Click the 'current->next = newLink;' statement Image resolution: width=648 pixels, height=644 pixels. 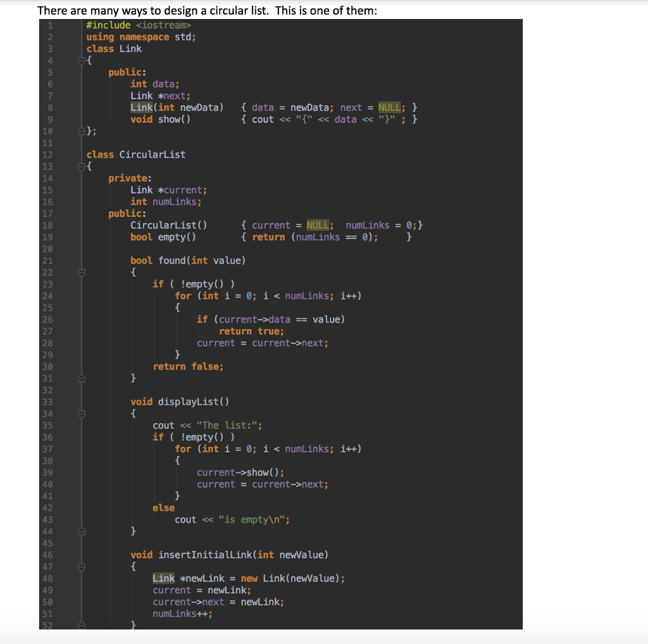[x=218, y=602]
